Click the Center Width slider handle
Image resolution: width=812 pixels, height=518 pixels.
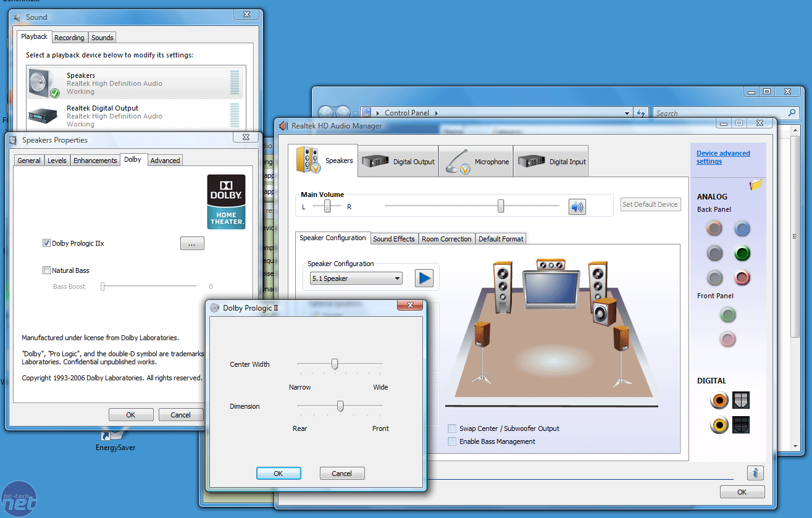tap(335, 364)
